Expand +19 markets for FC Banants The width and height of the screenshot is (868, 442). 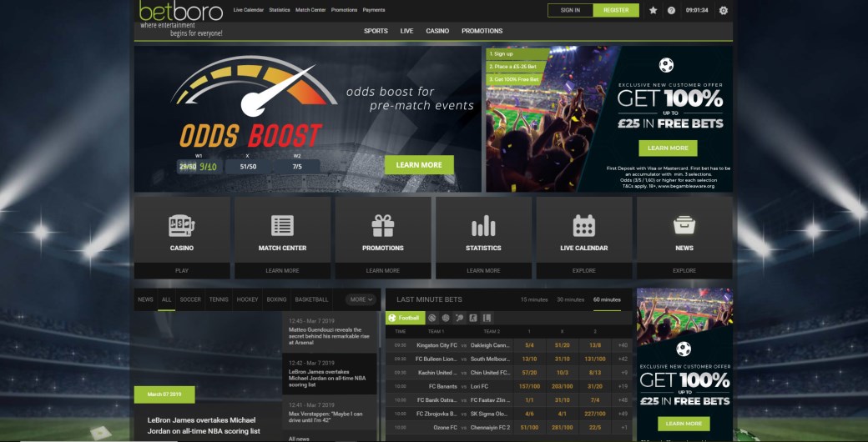pos(623,386)
